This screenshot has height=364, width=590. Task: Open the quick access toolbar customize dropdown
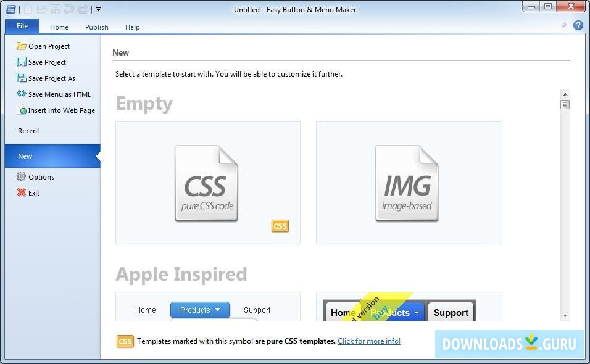tap(98, 9)
